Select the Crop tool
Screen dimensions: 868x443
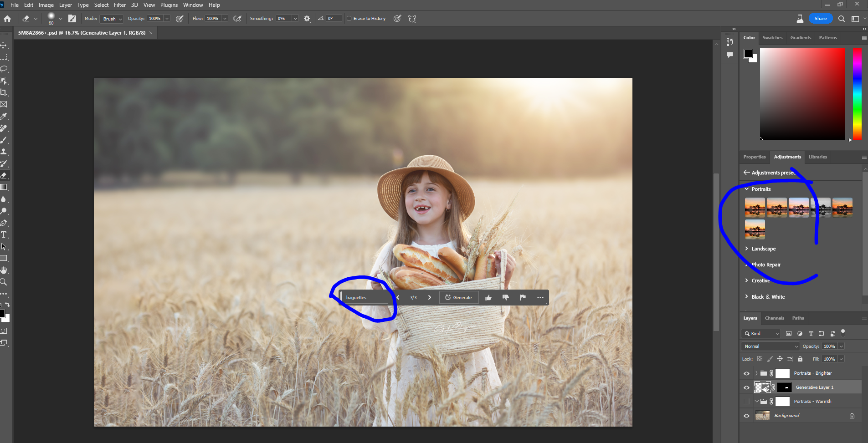(4, 93)
